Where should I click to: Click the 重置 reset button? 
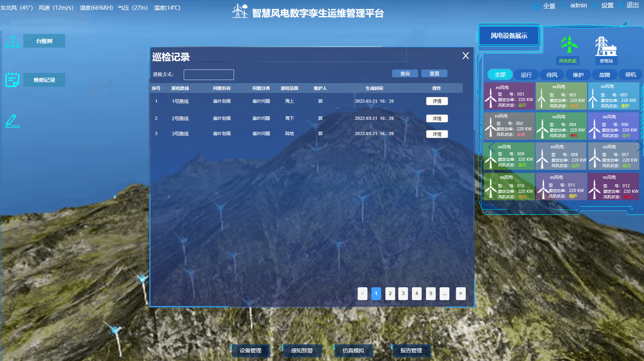[434, 73]
